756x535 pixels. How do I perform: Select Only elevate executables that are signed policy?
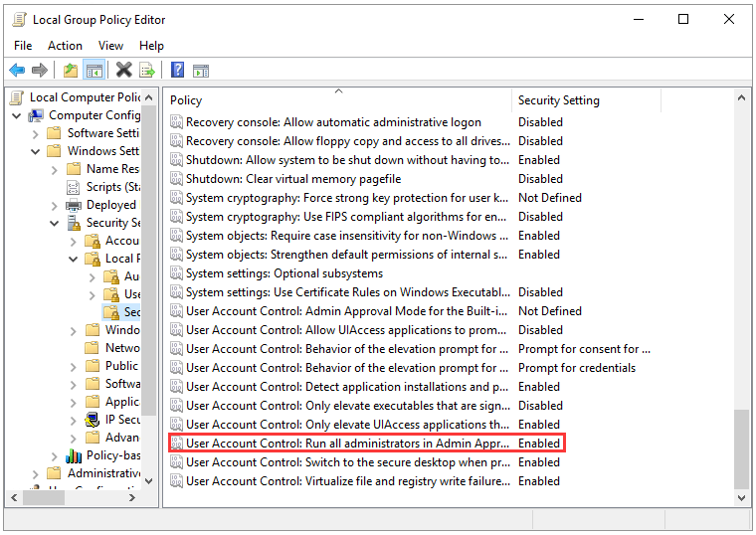[366, 406]
